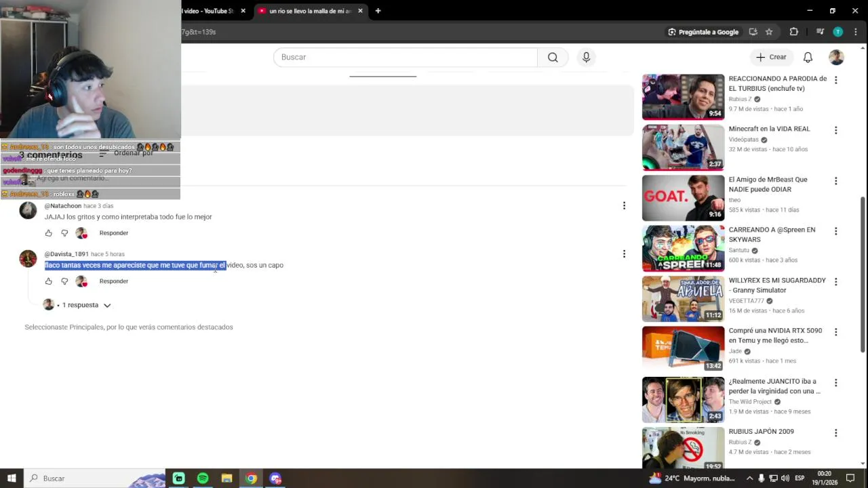Show hidden system tray icons
Screen dimensions: 868x488
749,479
